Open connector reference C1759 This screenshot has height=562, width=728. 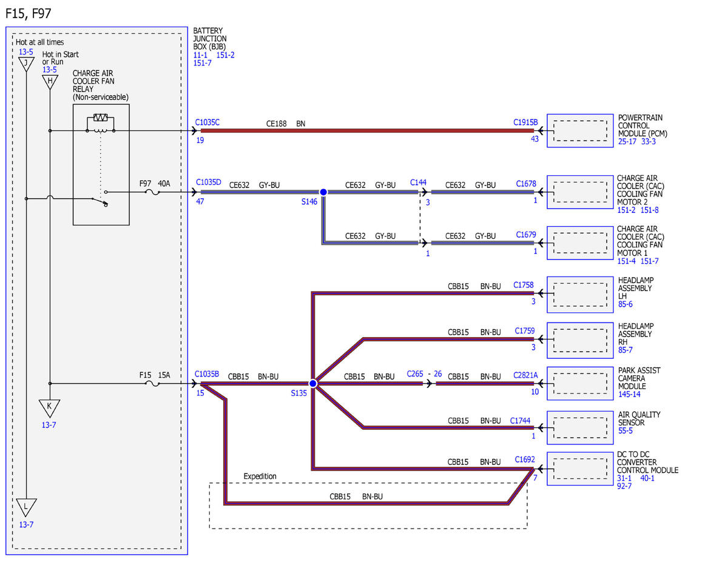525,331
